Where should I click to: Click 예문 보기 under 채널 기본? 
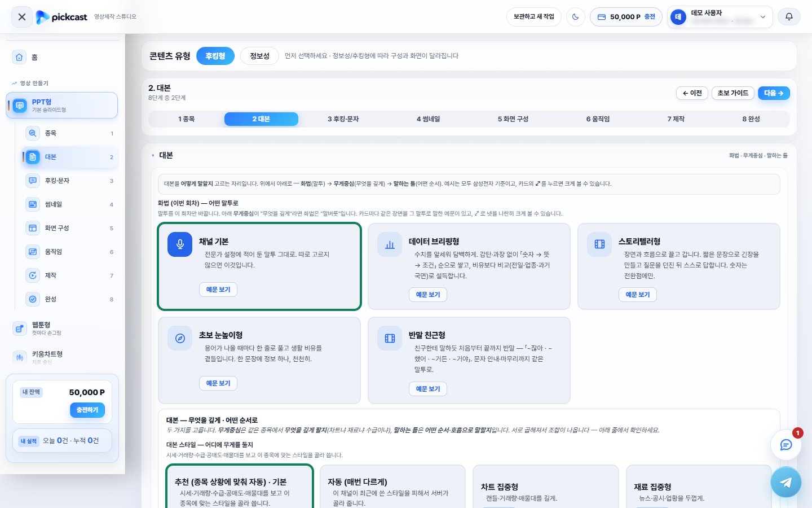pyautogui.click(x=218, y=290)
